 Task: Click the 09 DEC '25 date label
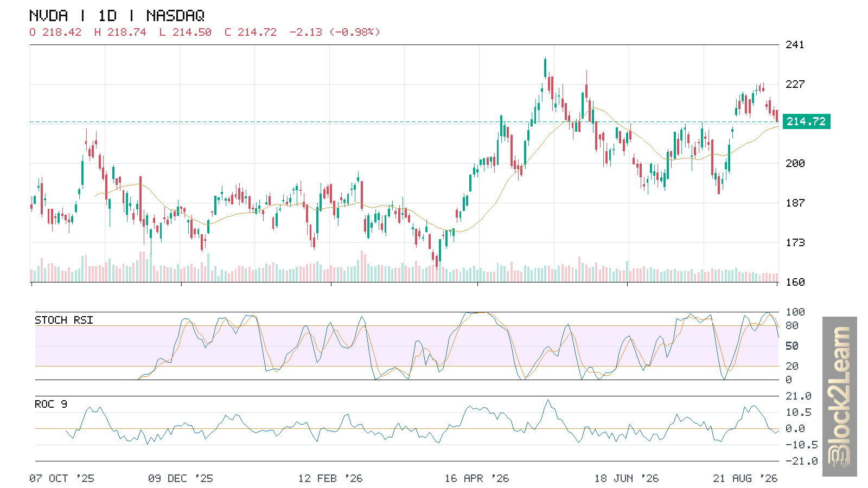pyautogui.click(x=181, y=478)
